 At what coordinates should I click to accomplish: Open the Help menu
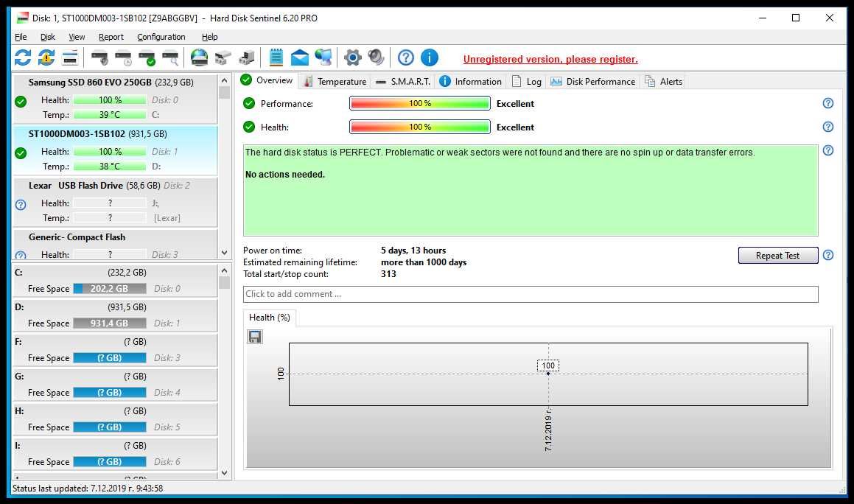click(x=210, y=37)
